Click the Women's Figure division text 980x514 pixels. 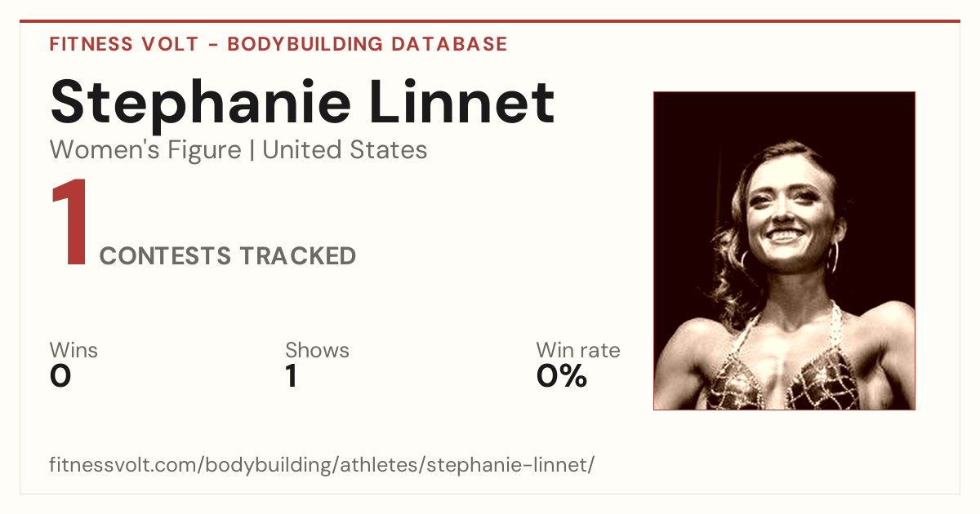click(x=145, y=150)
